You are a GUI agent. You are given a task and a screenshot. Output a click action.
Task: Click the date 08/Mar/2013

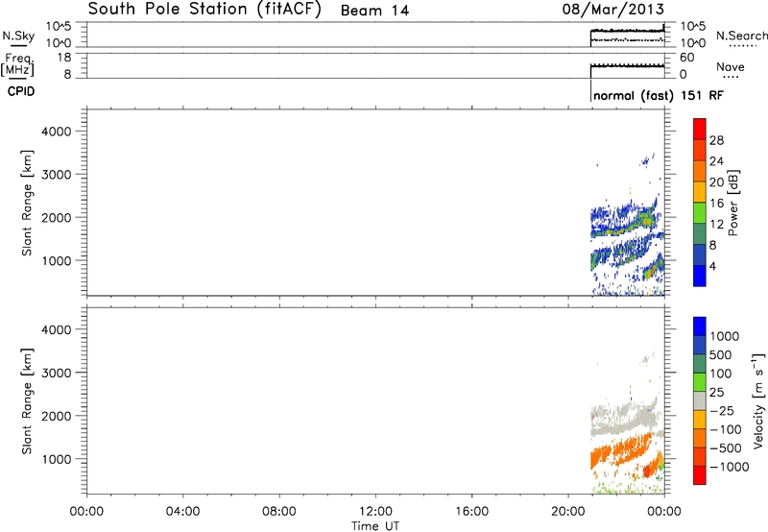tap(613, 10)
